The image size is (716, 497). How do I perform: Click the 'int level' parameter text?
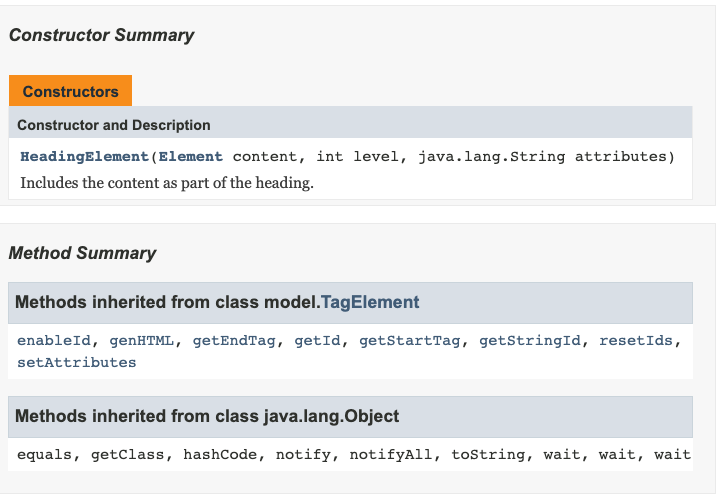(357, 157)
